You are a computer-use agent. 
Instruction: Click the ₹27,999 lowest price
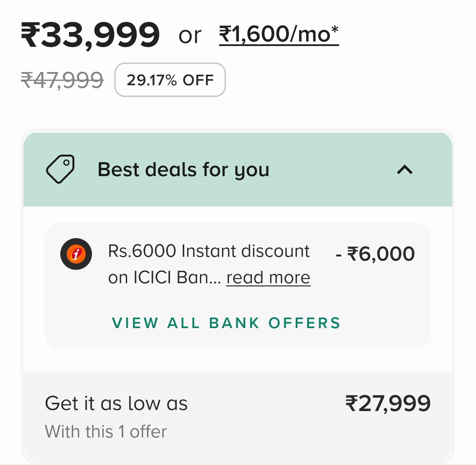[388, 404]
